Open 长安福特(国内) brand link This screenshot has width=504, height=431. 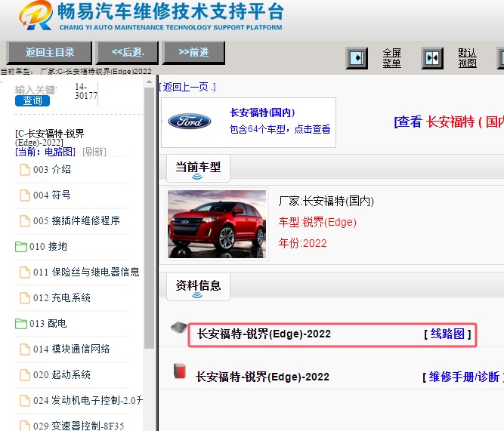click(262, 112)
